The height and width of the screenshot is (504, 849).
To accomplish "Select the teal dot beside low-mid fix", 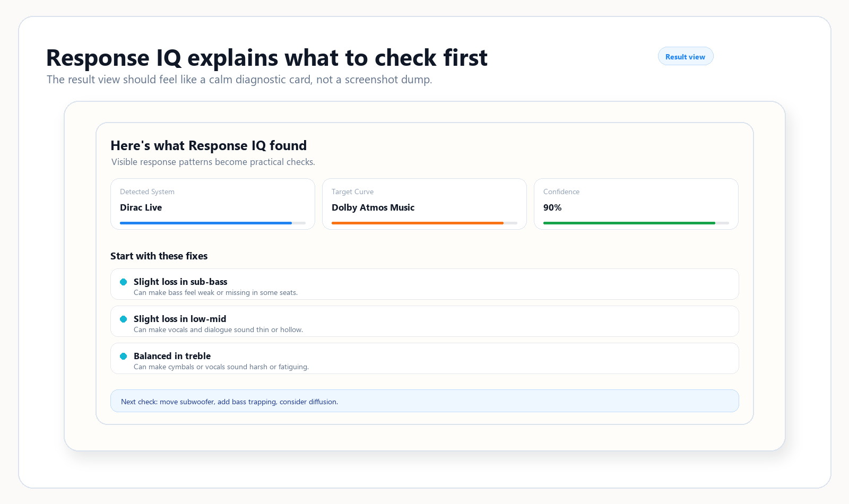I will (124, 319).
